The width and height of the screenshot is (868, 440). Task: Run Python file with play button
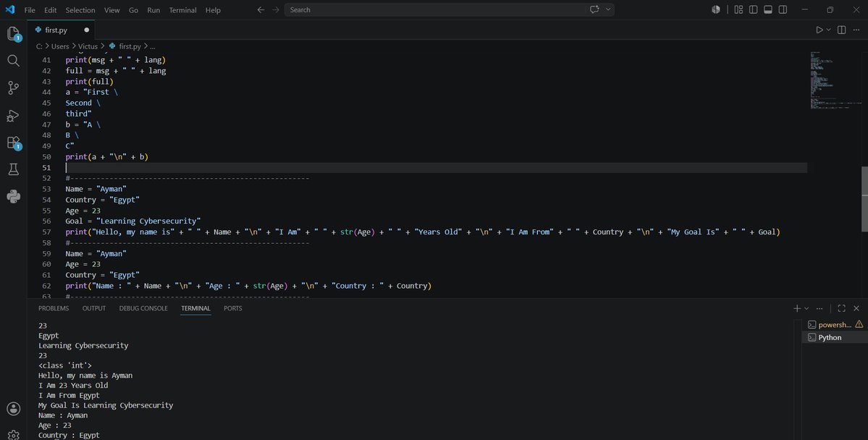819,30
